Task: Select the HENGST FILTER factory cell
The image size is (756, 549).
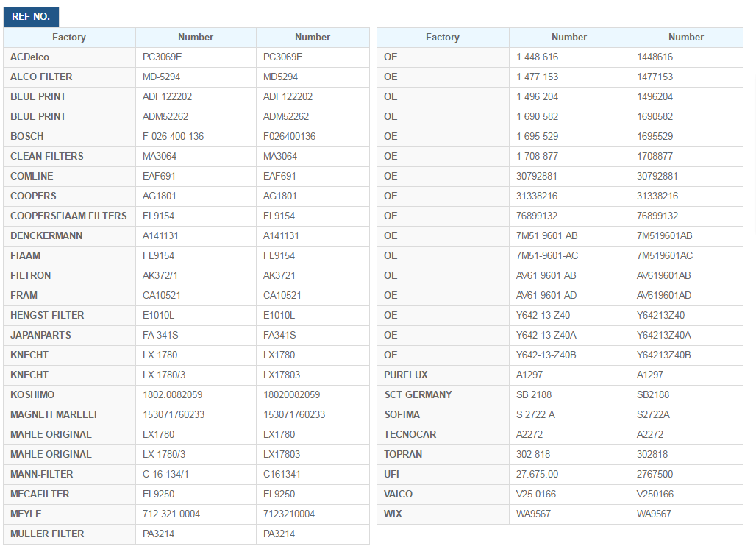Action: (x=69, y=315)
